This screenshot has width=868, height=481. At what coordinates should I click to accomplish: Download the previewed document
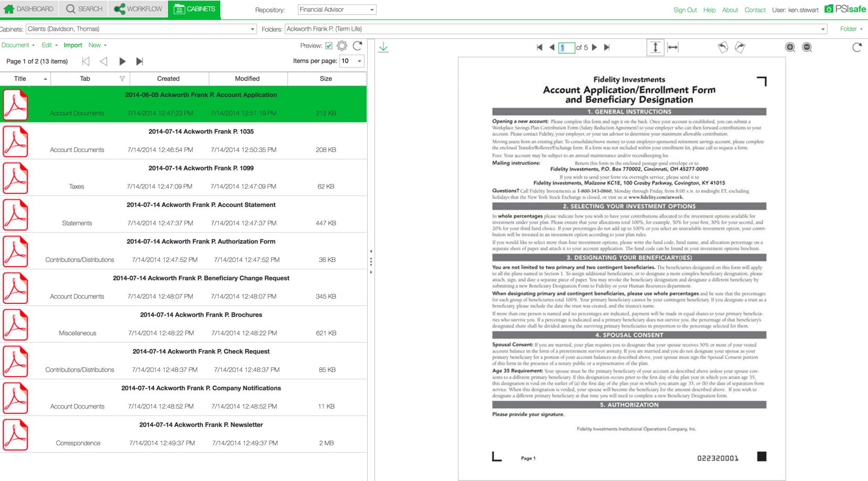383,47
